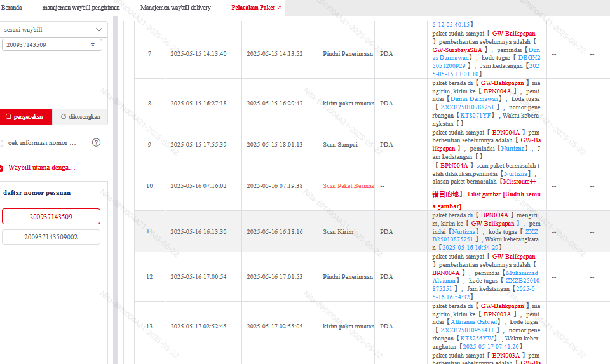Click row number 12 cell
Viewport: 610px width, 364px height.
click(x=149, y=276)
